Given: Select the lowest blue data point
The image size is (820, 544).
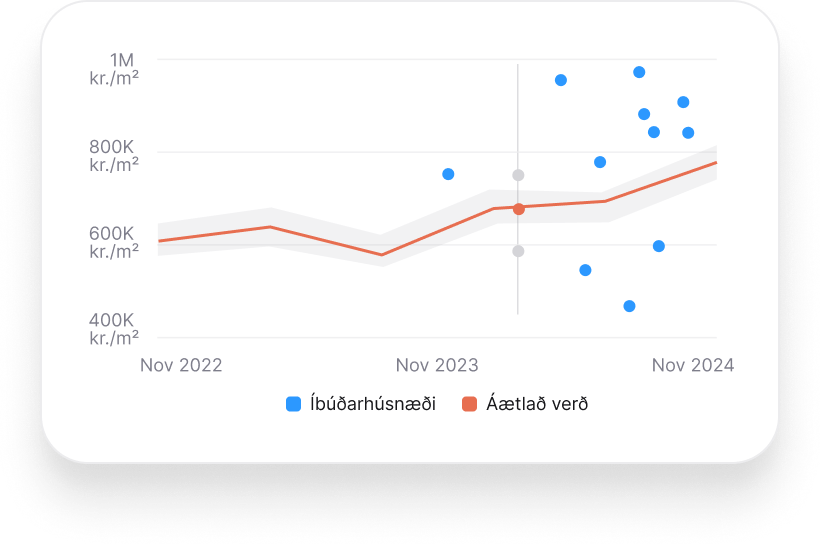Looking at the screenshot, I should click(x=629, y=306).
